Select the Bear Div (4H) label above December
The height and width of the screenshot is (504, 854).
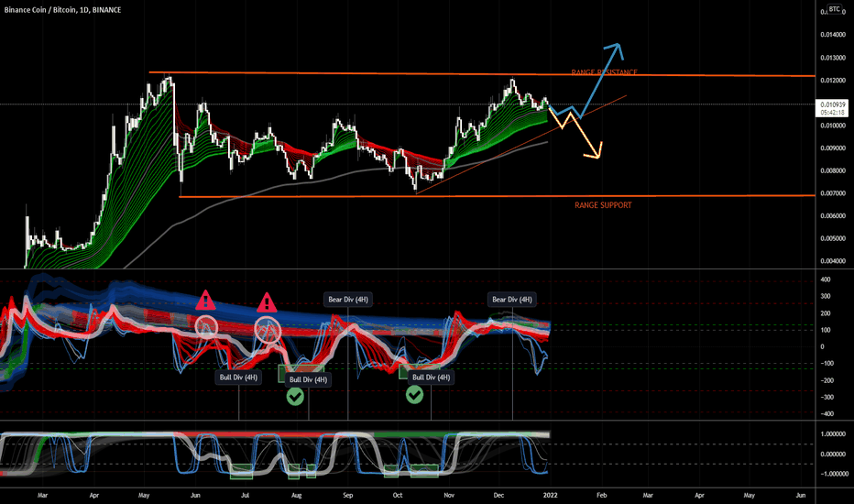click(x=512, y=299)
